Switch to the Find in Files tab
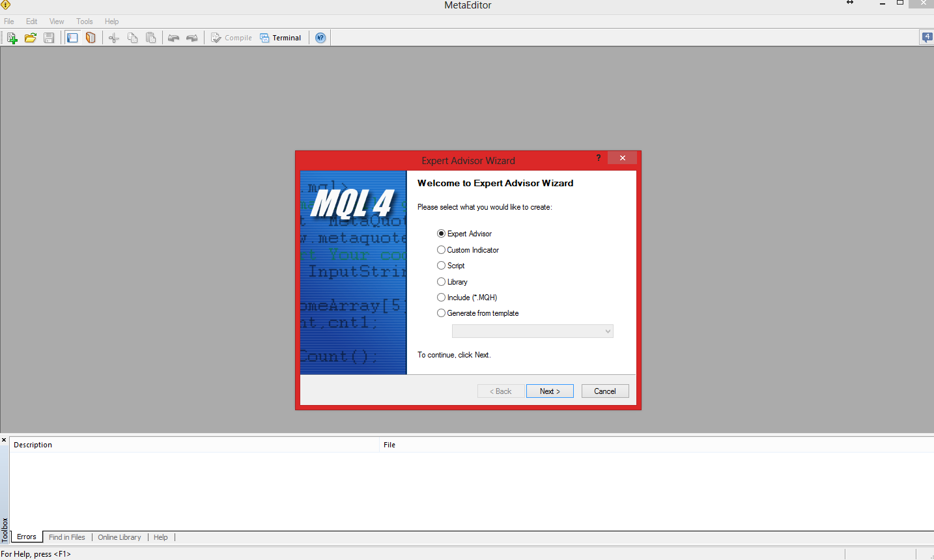Screen dimensions: 934x560 67,537
